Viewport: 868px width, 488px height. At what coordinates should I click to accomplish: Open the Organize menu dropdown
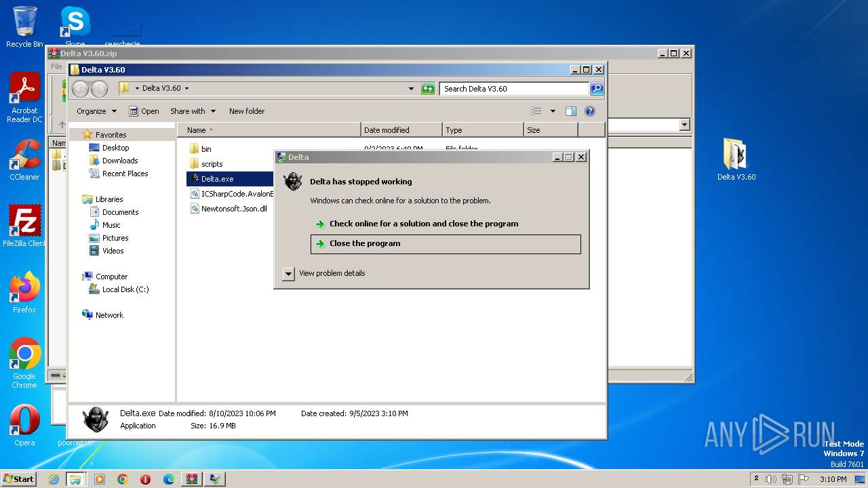pyautogui.click(x=96, y=111)
